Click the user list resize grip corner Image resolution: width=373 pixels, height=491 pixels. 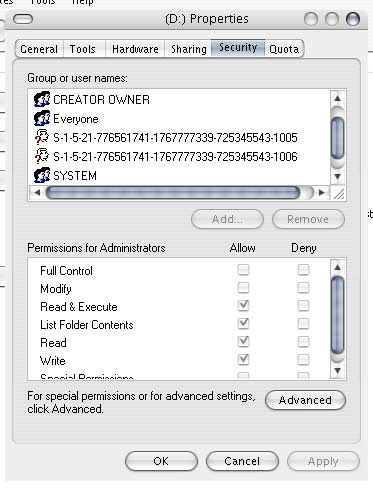(339, 193)
